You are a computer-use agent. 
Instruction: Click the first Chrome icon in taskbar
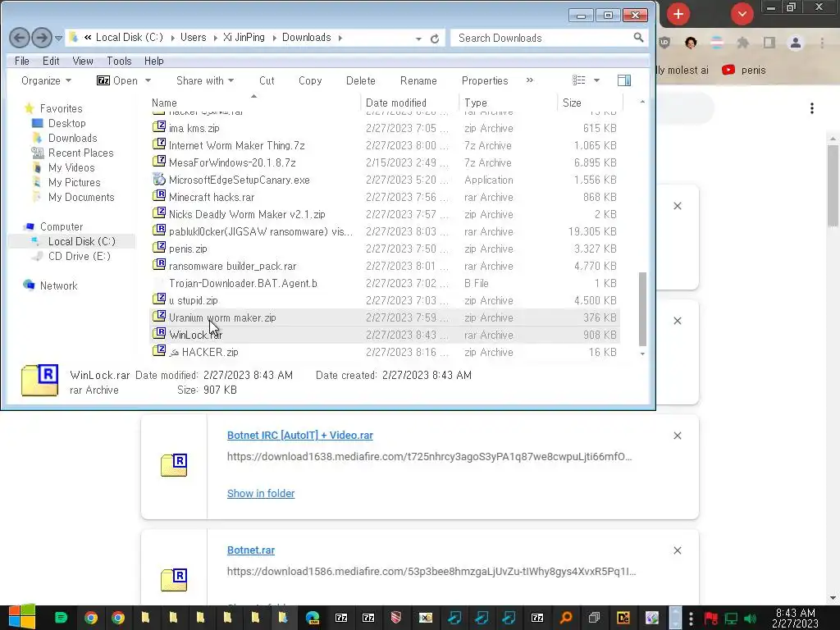point(91,618)
